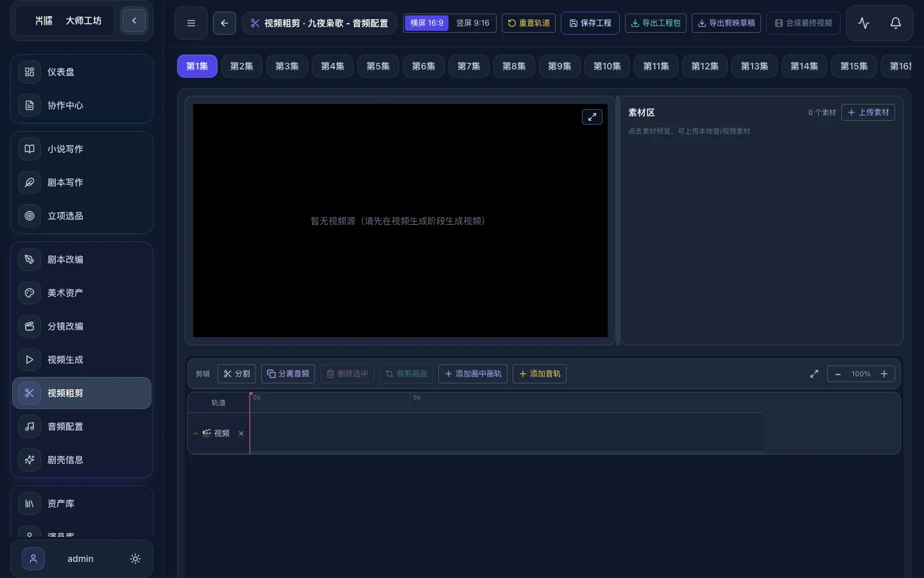924x578 pixels.
Task: Open 资产库 library icon in sidebar
Action: click(x=30, y=504)
